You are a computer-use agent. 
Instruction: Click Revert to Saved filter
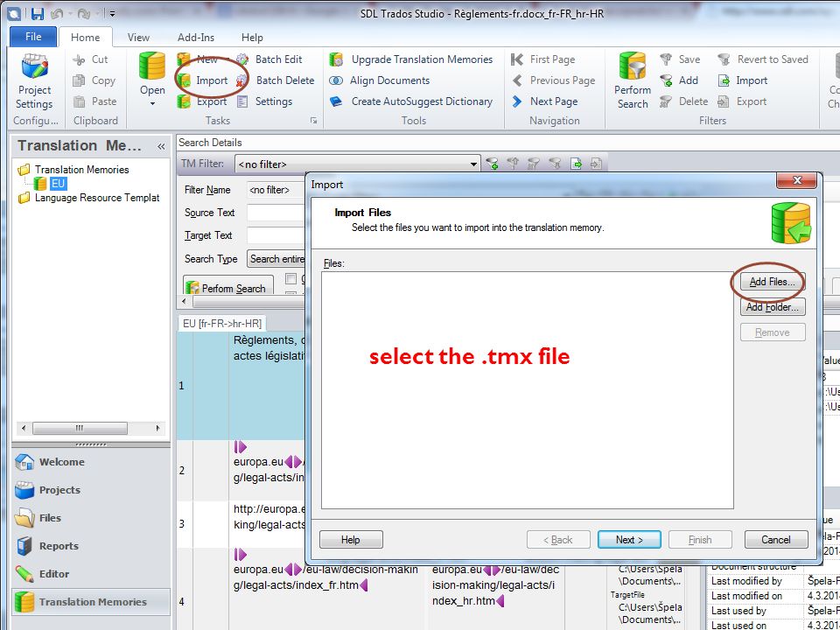click(763, 59)
